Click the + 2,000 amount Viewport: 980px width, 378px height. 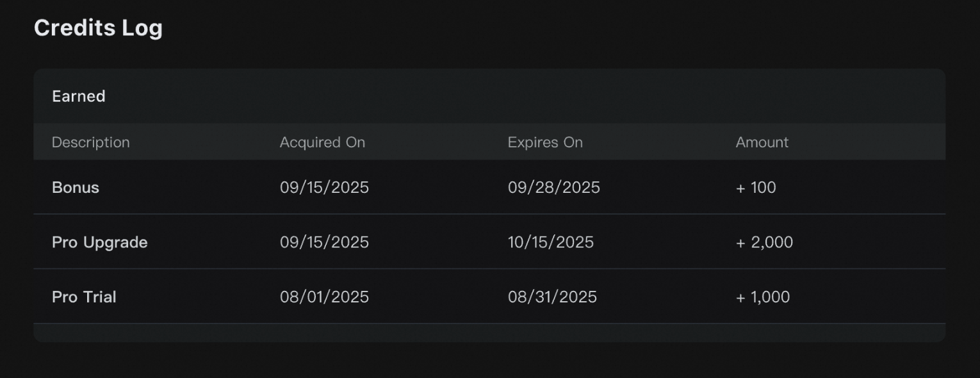[764, 242]
